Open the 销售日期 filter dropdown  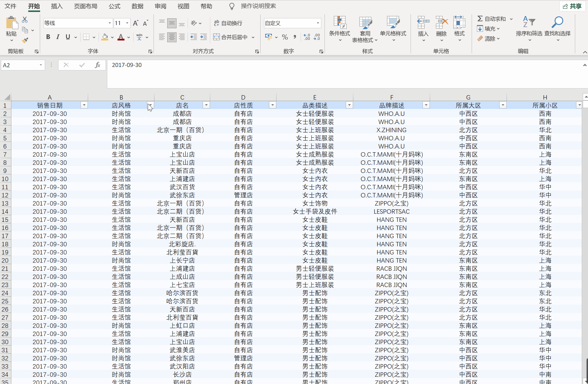84,105
